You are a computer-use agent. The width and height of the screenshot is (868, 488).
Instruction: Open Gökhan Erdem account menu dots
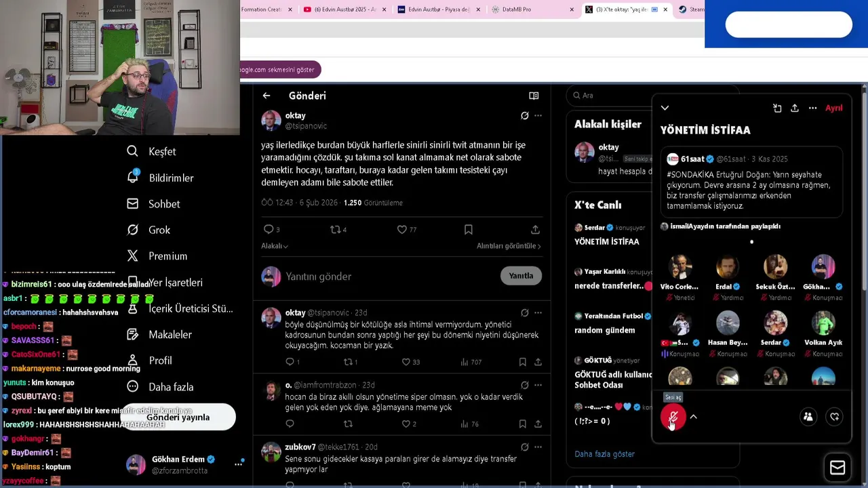(238, 464)
